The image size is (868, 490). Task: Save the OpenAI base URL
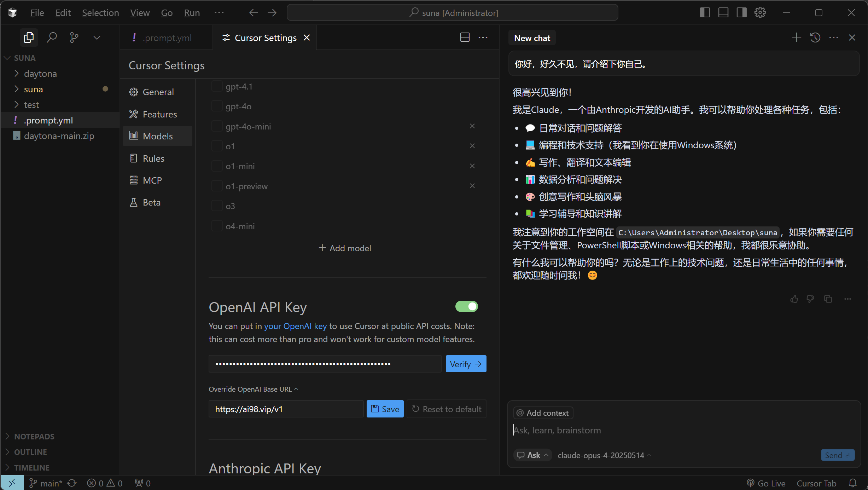(385, 409)
